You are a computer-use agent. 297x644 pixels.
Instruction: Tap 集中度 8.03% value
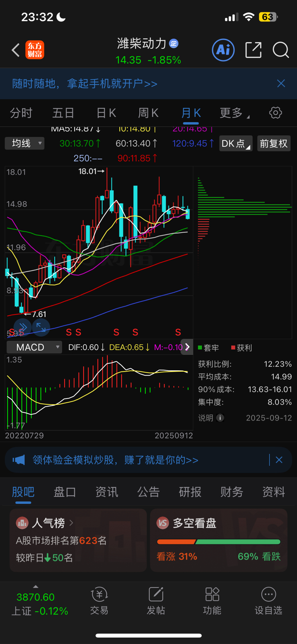[x=280, y=402]
